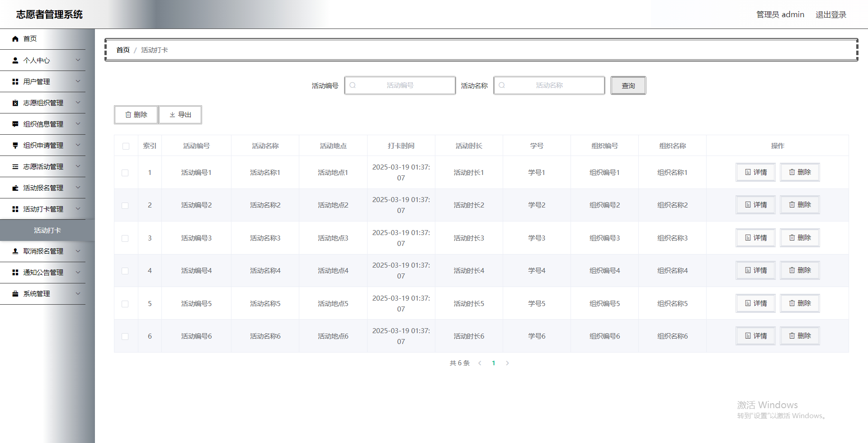Open the 取消报名管理 menu item
The height and width of the screenshot is (443, 868).
point(43,251)
